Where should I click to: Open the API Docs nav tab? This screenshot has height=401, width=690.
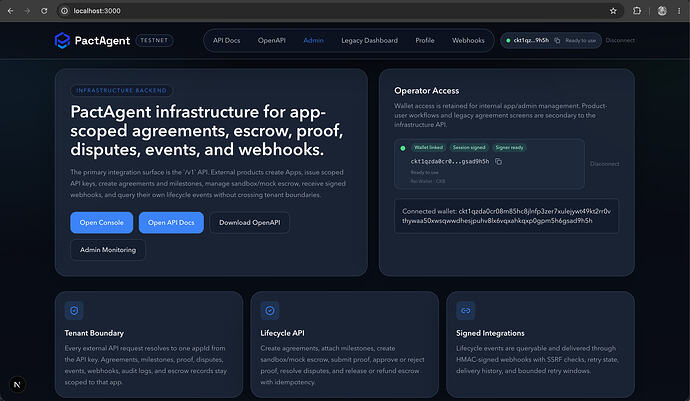pyautogui.click(x=227, y=40)
